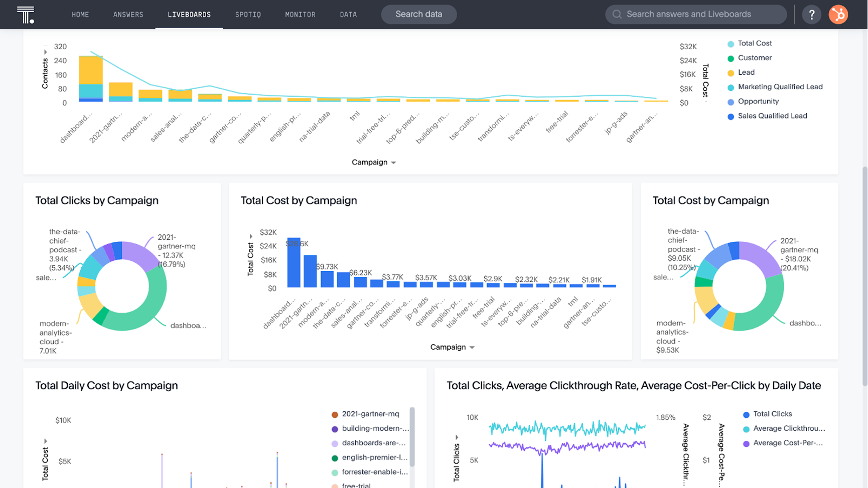
Task: Toggle the Marketing Qualified Lead series
Action: (x=730, y=87)
